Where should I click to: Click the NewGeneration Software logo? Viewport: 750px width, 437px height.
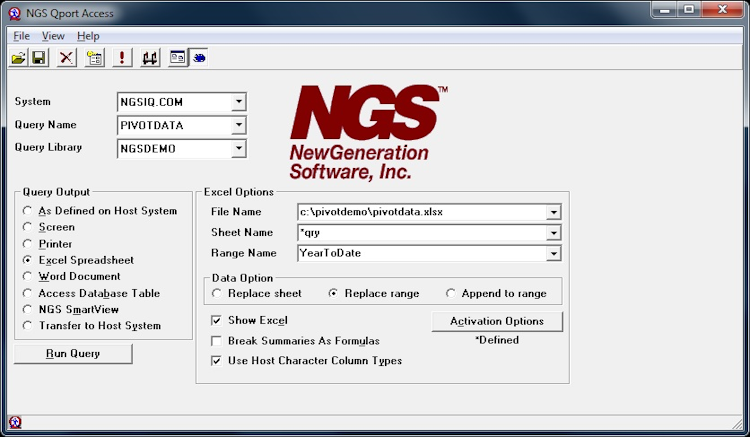coord(368,132)
